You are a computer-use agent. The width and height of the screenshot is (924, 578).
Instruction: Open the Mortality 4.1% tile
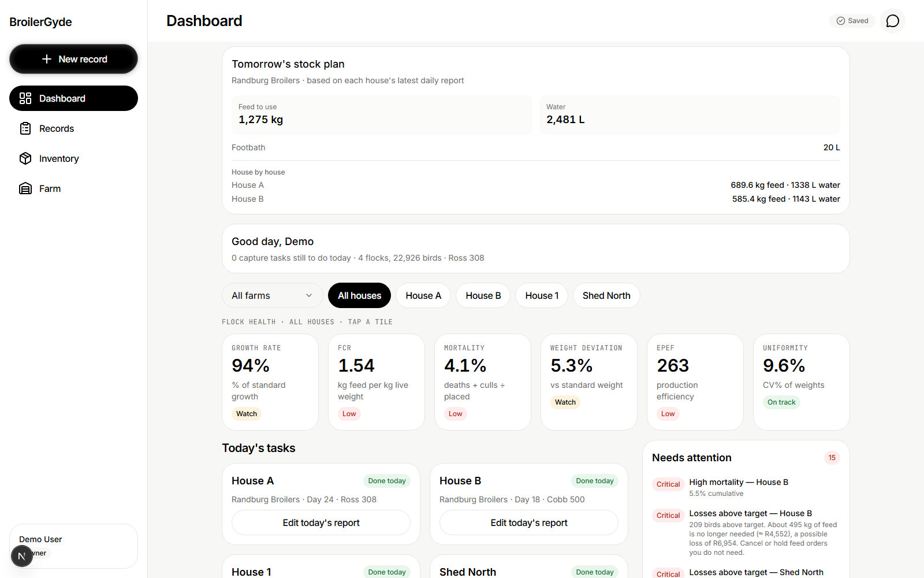click(x=483, y=382)
